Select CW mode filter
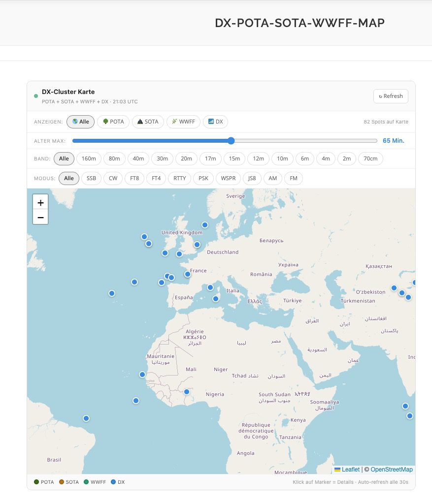432x504 pixels. click(113, 178)
